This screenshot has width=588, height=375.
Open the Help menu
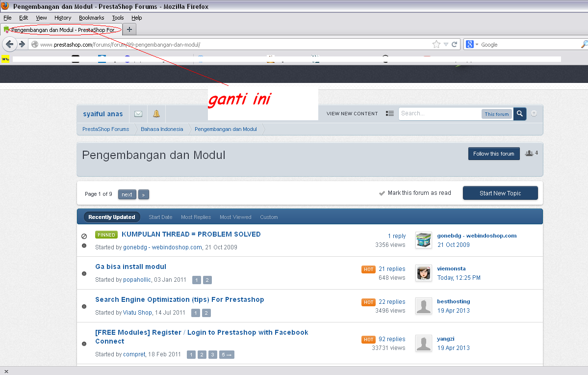[136, 18]
